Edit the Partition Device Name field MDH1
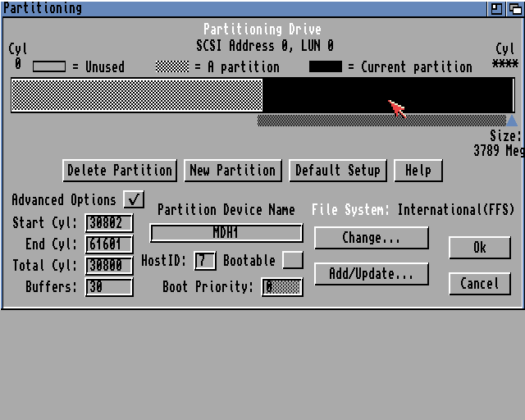The height and width of the screenshot is (420, 525). (x=226, y=233)
